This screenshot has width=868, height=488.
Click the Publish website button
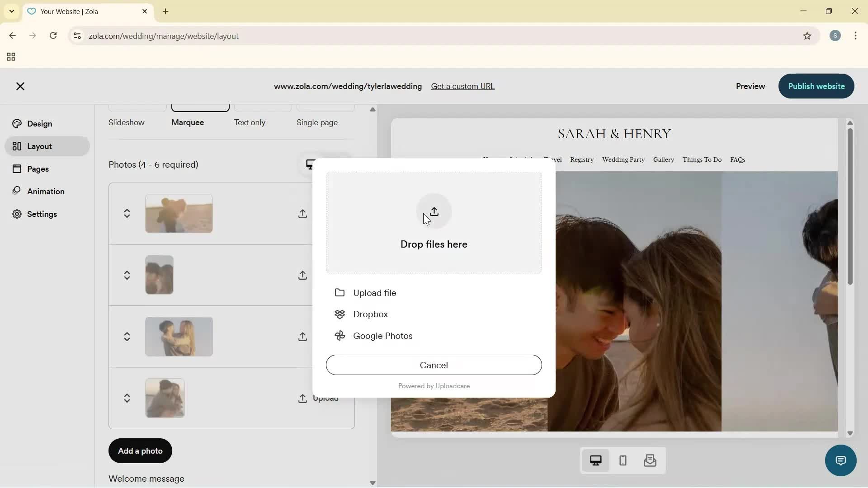[816, 86]
